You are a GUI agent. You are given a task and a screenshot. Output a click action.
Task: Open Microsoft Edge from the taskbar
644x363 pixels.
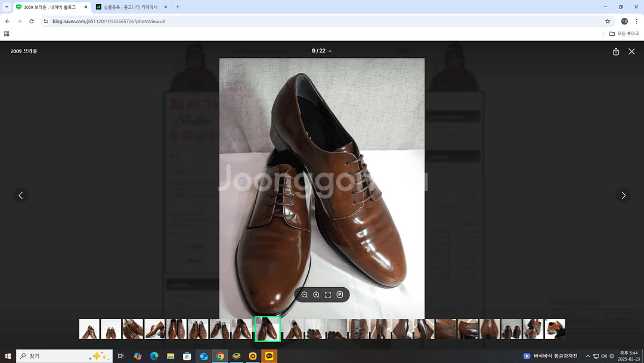[x=154, y=356]
